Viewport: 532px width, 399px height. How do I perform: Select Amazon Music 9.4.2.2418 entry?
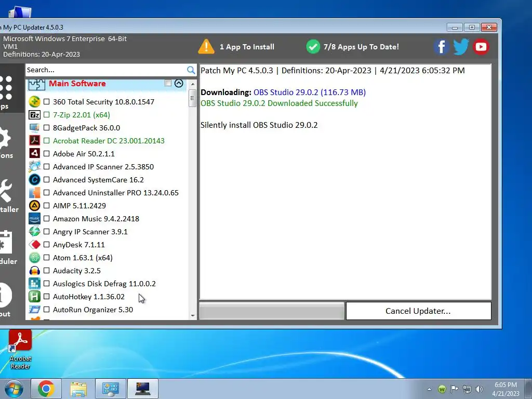point(96,219)
